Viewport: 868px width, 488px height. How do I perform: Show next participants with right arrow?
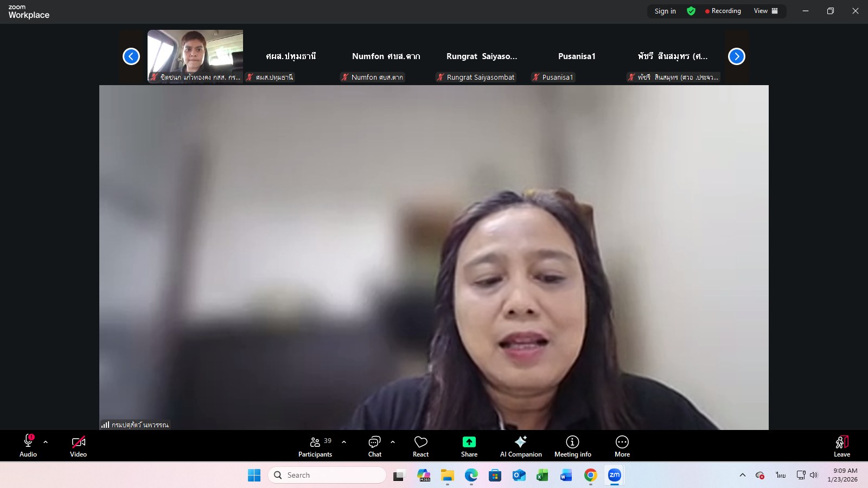736,56
